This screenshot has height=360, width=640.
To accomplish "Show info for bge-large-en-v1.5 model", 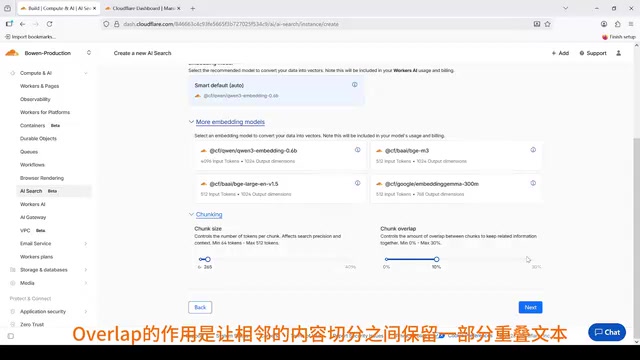I will 358,183.
